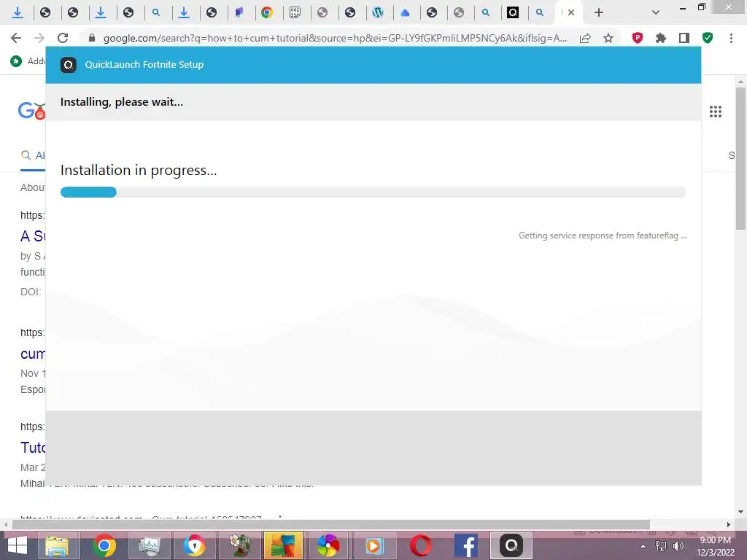Share this page using share icon
Viewport: 747px width, 560px height.
click(x=585, y=38)
